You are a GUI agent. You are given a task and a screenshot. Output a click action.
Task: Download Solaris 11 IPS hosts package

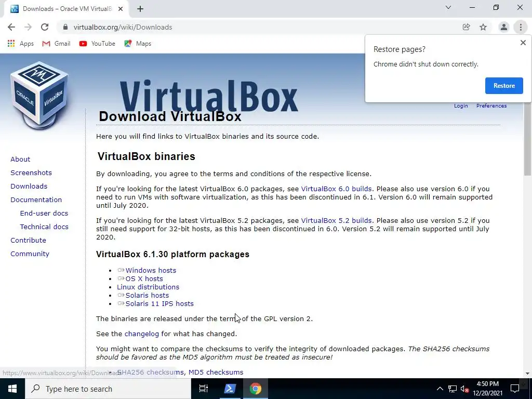pyautogui.click(x=159, y=303)
